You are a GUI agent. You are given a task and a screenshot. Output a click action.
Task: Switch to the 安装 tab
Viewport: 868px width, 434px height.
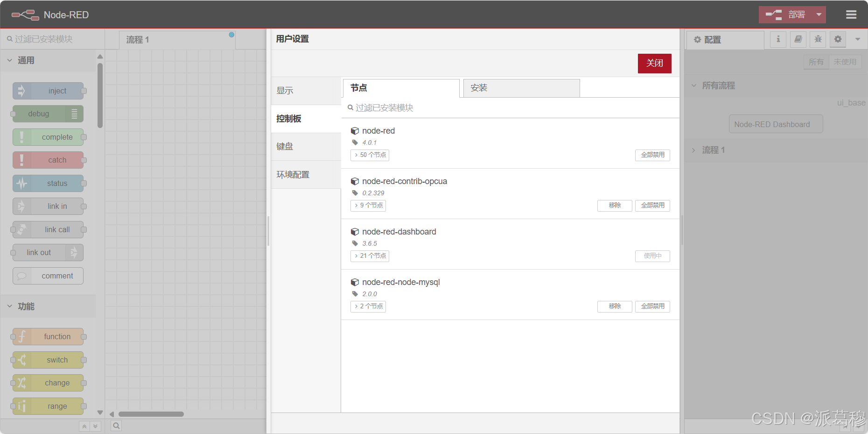click(x=522, y=88)
